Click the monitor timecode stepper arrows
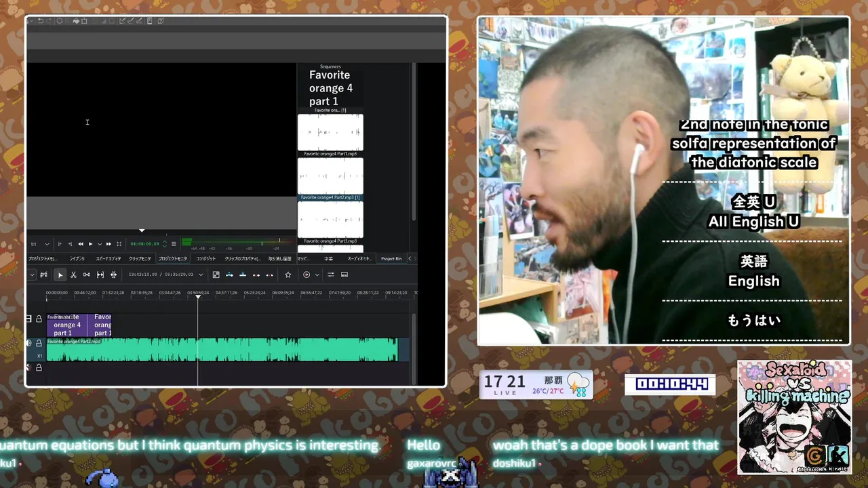The width and height of the screenshot is (868, 488). (x=164, y=244)
